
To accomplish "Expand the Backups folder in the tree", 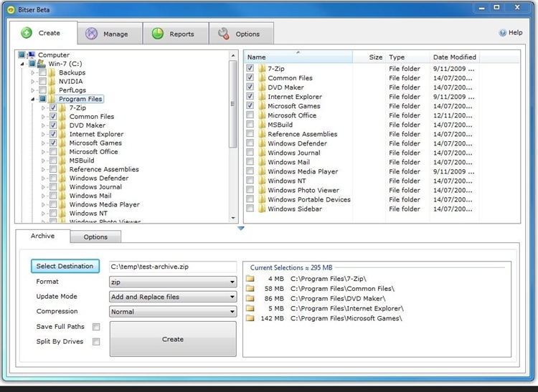I will click(x=33, y=72).
